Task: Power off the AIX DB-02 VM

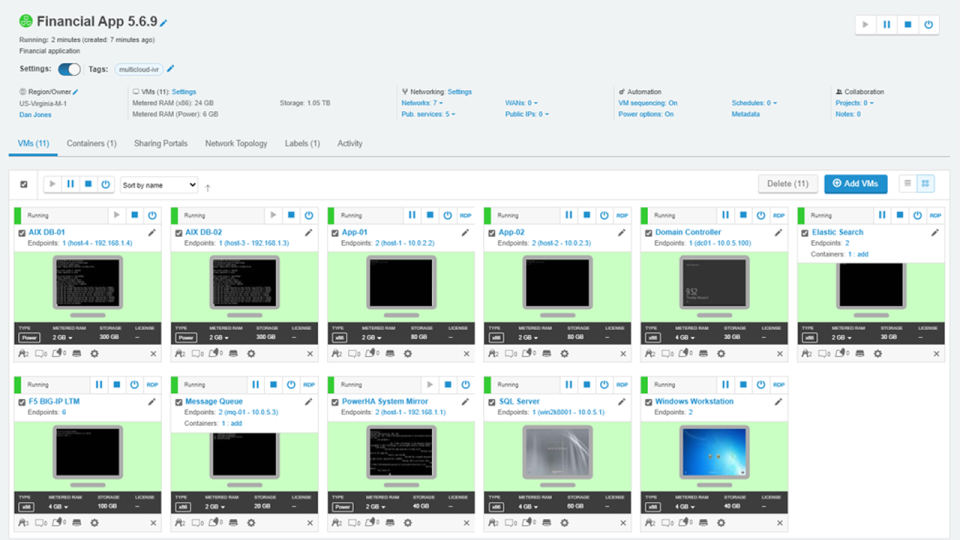Action: tap(309, 216)
